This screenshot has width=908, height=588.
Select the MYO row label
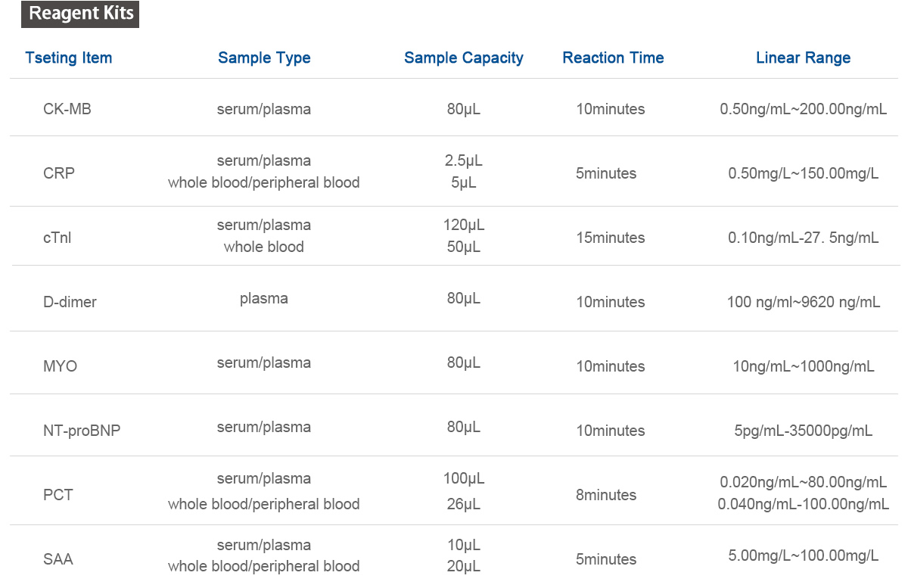click(x=61, y=366)
